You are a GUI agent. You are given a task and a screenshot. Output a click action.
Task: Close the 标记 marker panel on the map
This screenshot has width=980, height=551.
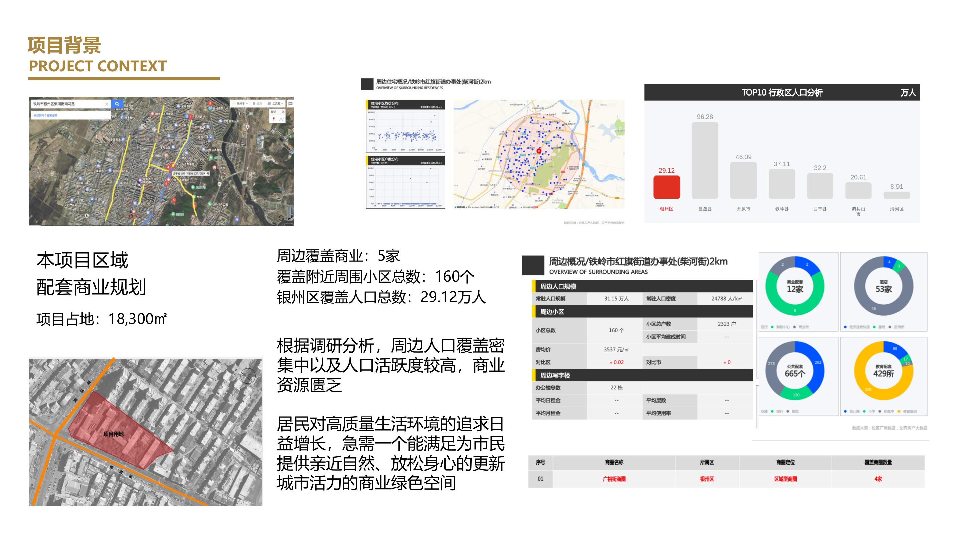click(283, 112)
